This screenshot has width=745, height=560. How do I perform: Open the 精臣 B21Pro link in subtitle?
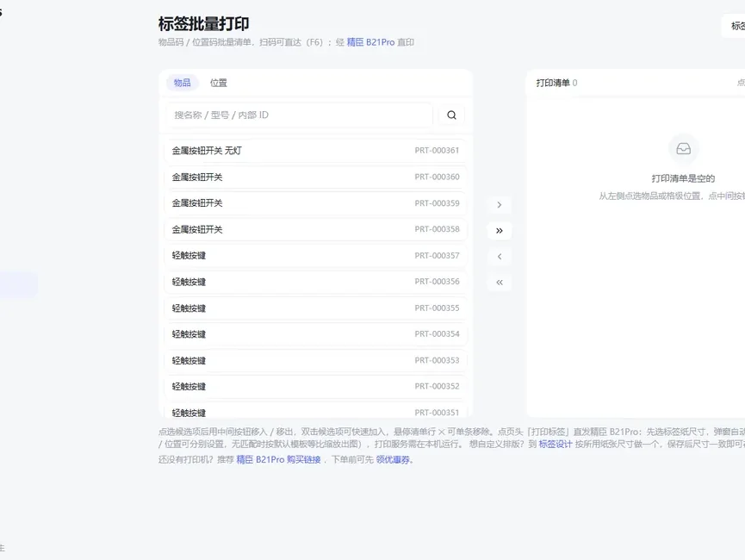click(370, 42)
